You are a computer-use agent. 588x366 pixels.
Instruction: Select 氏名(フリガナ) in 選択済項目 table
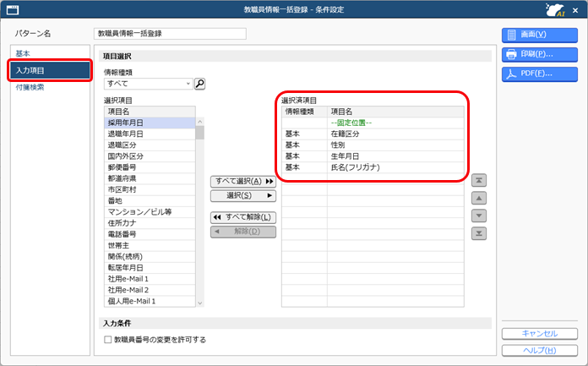pyautogui.click(x=373, y=167)
